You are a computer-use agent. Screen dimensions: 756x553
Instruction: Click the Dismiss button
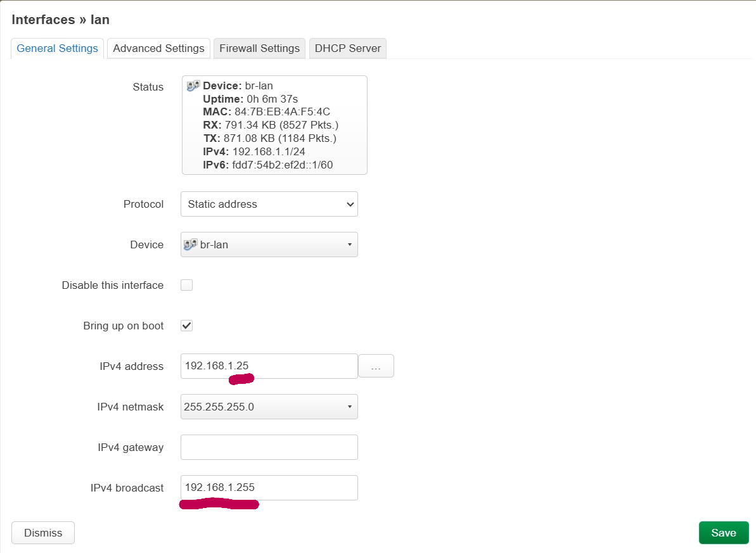[43, 533]
